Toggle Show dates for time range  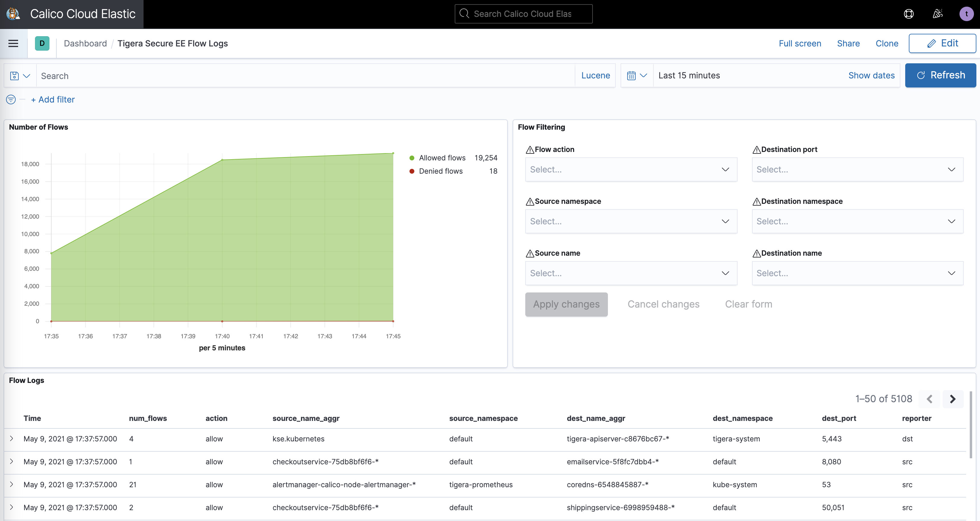(871, 75)
